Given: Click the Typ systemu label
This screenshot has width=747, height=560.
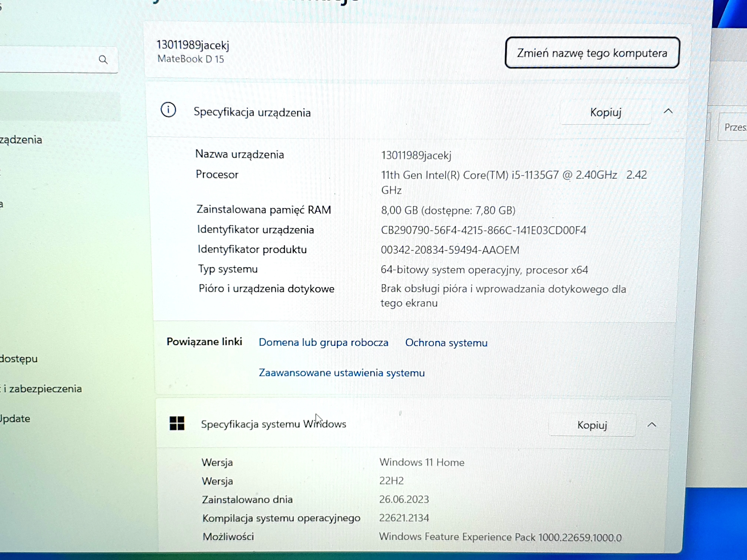Looking at the screenshot, I should (x=228, y=269).
